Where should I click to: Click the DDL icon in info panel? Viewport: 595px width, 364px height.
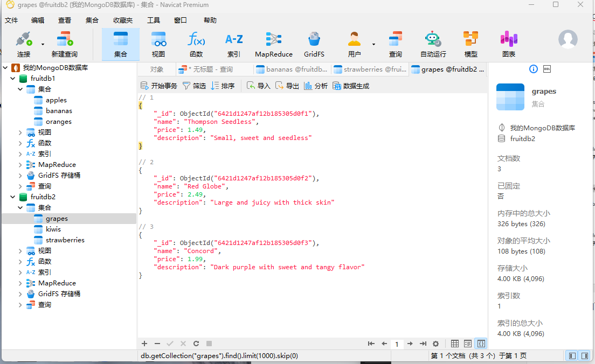pyautogui.click(x=547, y=69)
